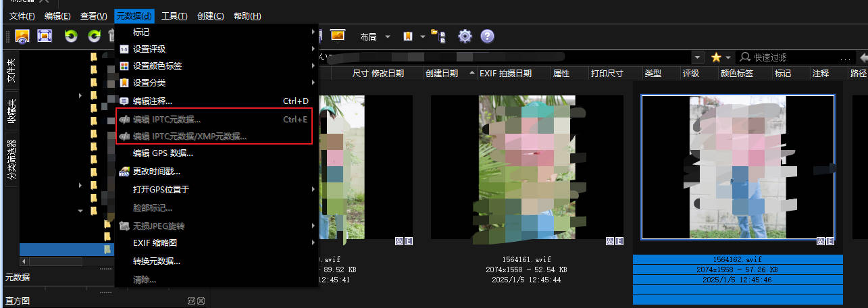868x308 pixels.
Task: Click the slideshow picture toolbar icon
Action: pyautogui.click(x=338, y=35)
